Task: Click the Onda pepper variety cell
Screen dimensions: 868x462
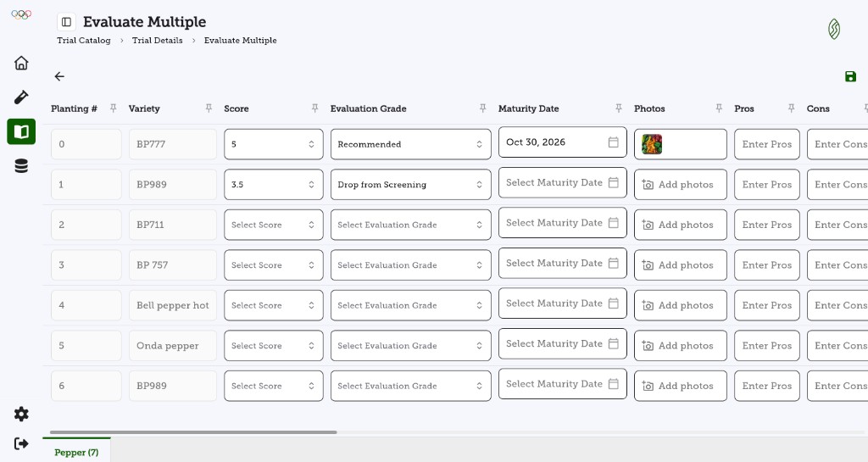Action: pos(173,346)
